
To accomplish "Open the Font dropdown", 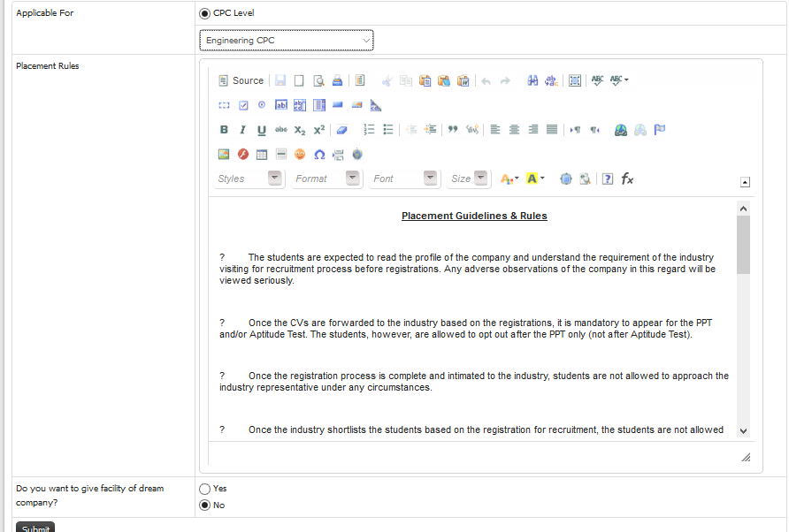I will (404, 179).
